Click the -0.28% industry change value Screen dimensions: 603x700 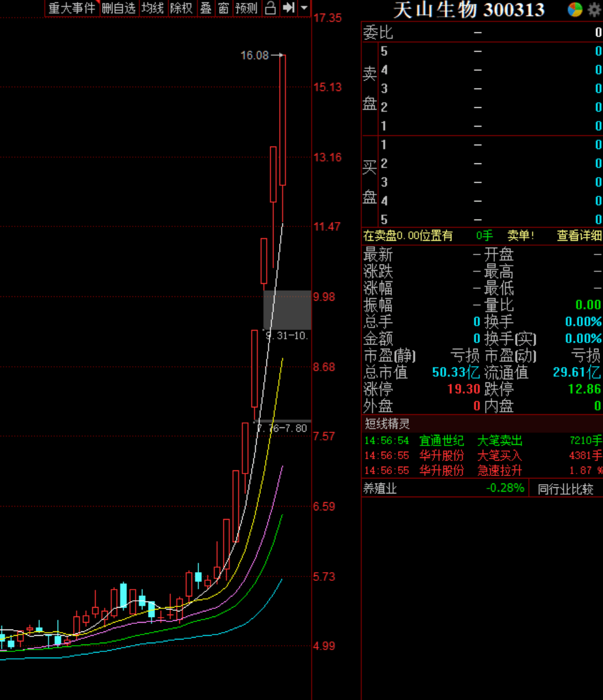point(505,488)
